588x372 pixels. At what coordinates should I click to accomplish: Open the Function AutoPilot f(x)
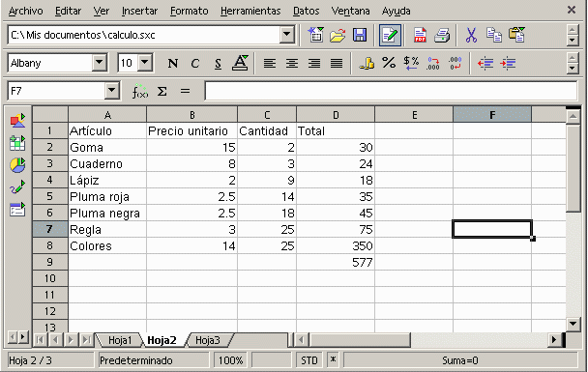[140, 91]
